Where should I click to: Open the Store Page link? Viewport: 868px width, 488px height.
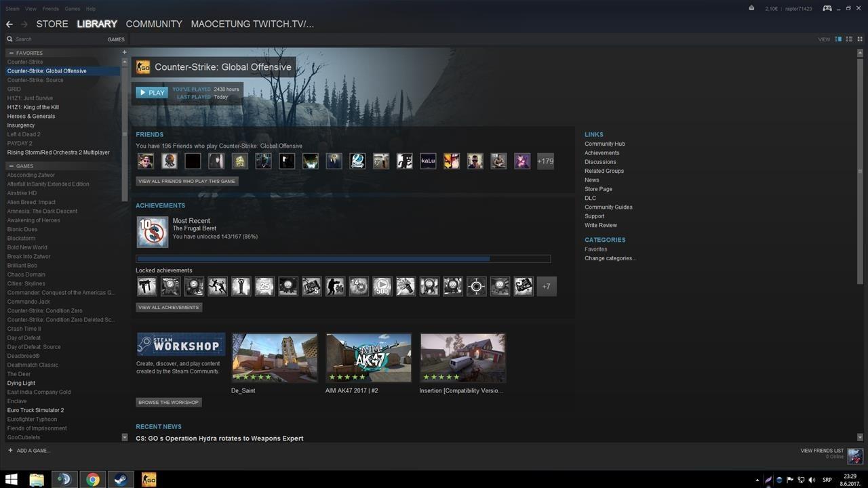point(598,189)
